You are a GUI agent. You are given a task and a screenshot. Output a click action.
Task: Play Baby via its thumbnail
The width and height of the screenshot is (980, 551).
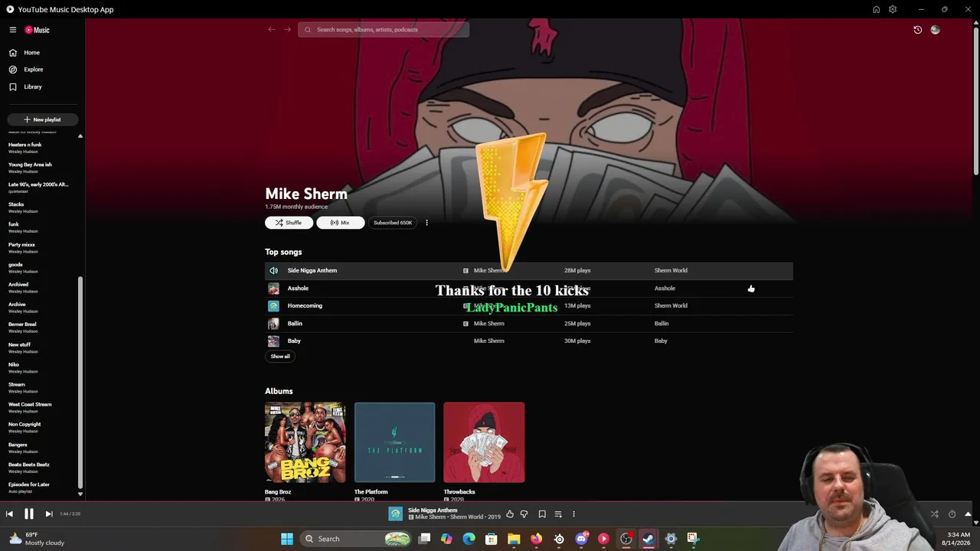click(273, 341)
